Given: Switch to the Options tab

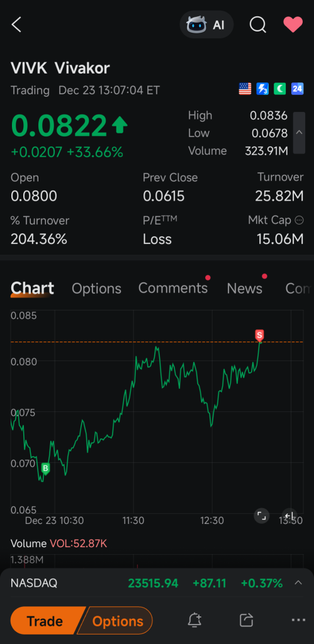Looking at the screenshot, I should (x=96, y=289).
